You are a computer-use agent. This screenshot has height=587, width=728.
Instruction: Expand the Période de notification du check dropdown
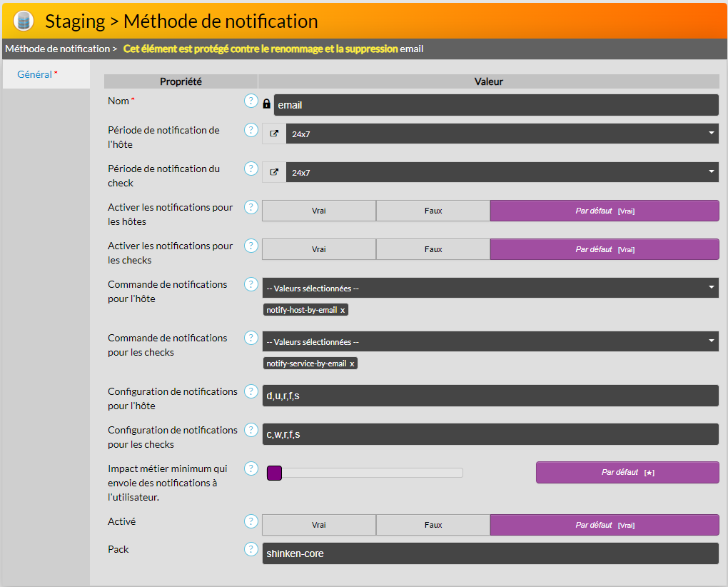pos(502,172)
